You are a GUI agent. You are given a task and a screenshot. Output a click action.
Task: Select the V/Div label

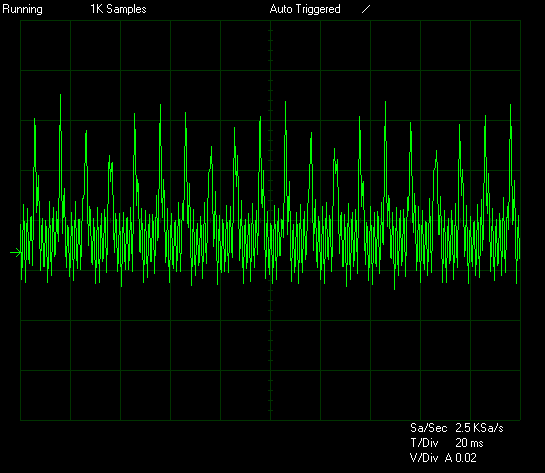(424, 458)
